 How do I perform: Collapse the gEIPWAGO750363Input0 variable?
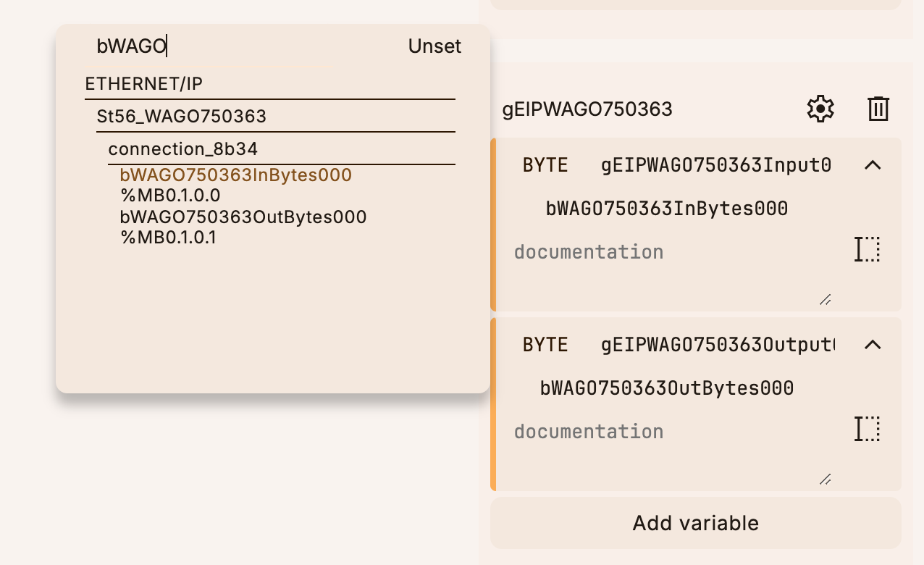coord(873,165)
